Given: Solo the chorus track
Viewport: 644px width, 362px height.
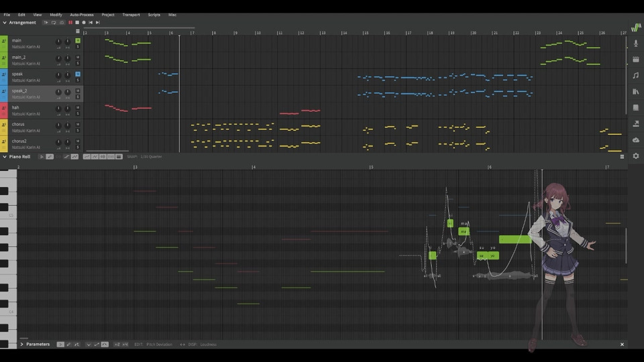Looking at the screenshot, I should 78,130.
